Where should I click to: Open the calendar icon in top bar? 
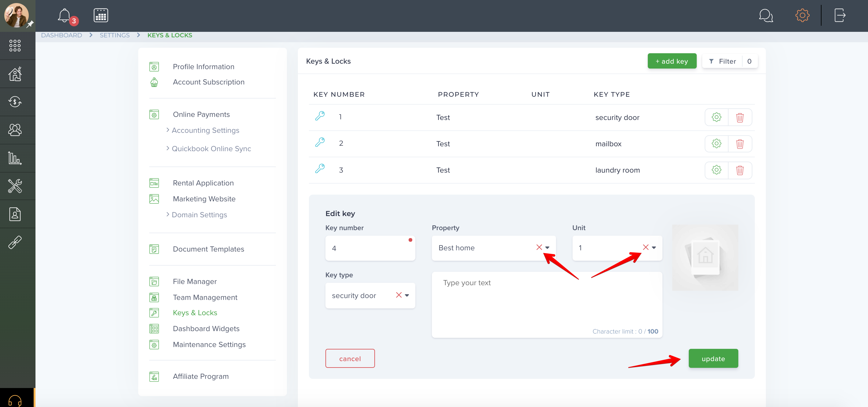tap(101, 16)
